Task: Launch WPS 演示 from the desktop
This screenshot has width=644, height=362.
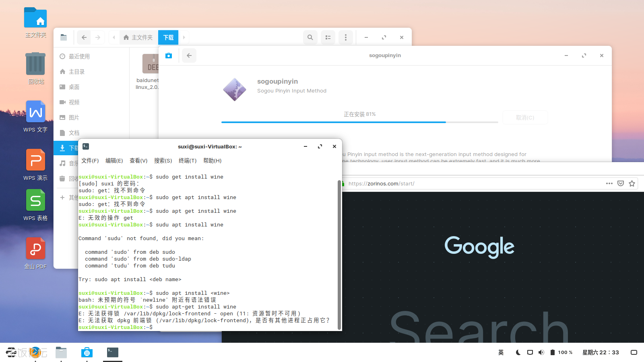Action: click(35, 160)
